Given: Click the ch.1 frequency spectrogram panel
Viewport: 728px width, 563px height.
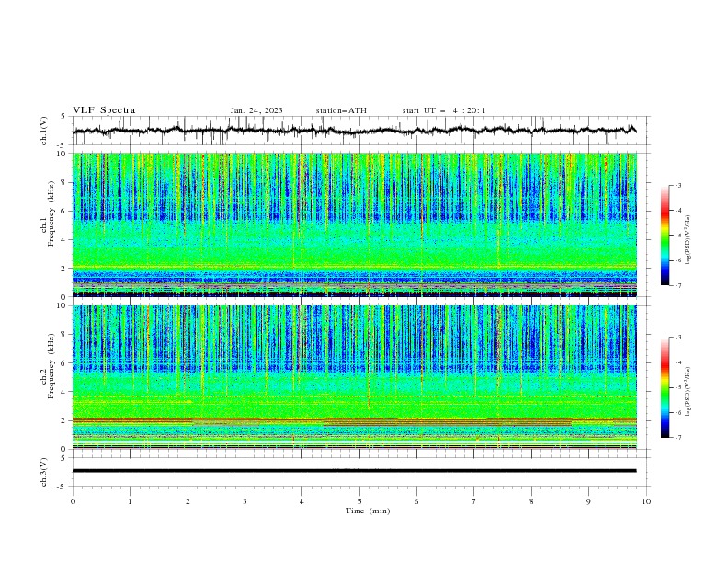Looking at the screenshot, I should (355, 224).
